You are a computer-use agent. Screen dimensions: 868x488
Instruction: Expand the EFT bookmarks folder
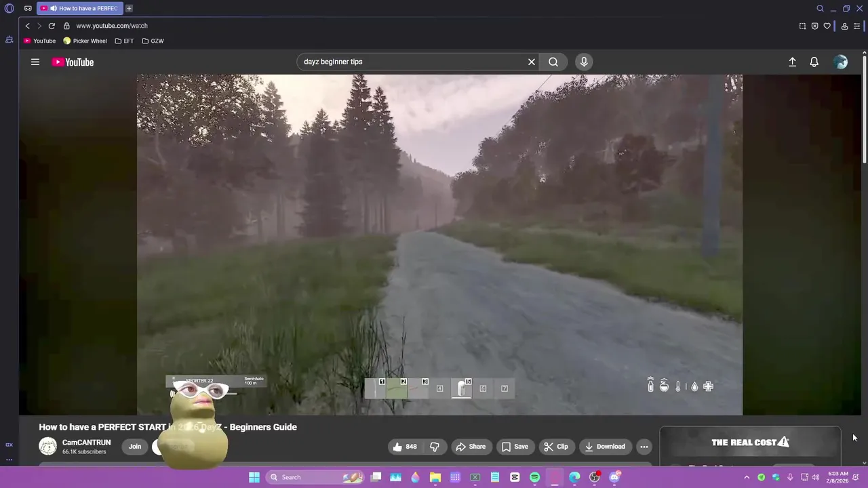pyautogui.click(x=124, y=41)
